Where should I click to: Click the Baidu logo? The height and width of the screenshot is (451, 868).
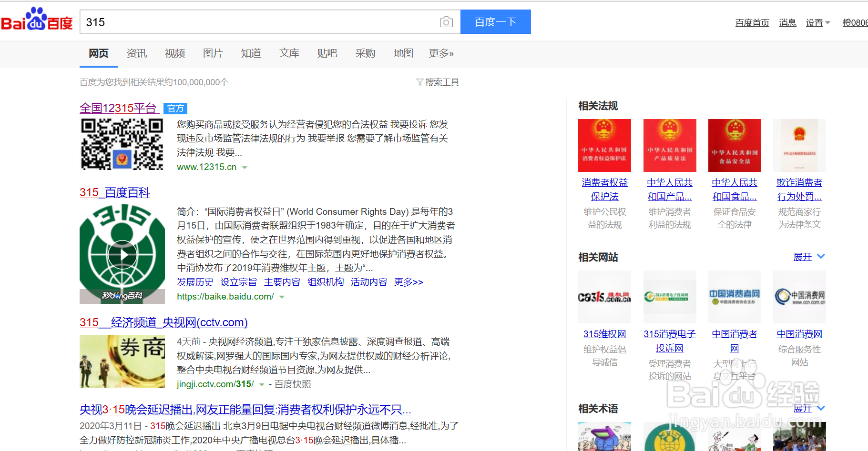(37, 20)
